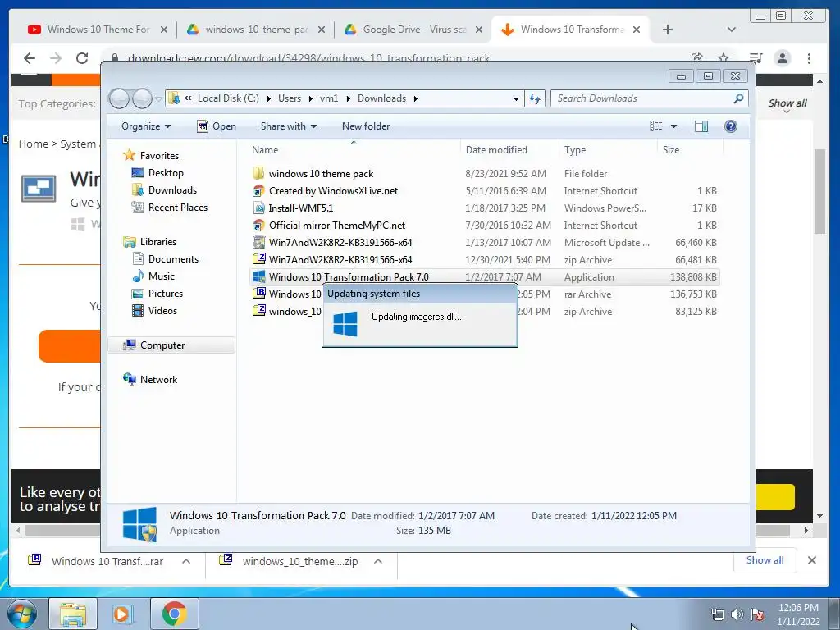Open the Share with dropdown
Screen dimensions: 840x630
coord(288,126)
